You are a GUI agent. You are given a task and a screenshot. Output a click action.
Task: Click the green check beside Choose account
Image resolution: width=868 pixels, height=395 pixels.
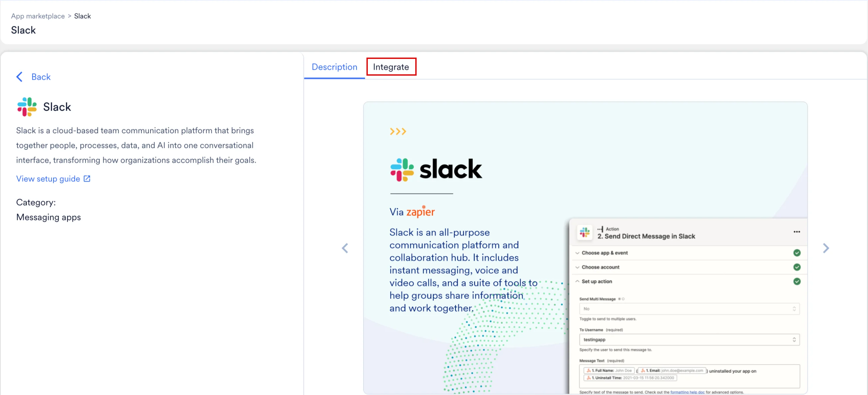(x=796, y=267)
